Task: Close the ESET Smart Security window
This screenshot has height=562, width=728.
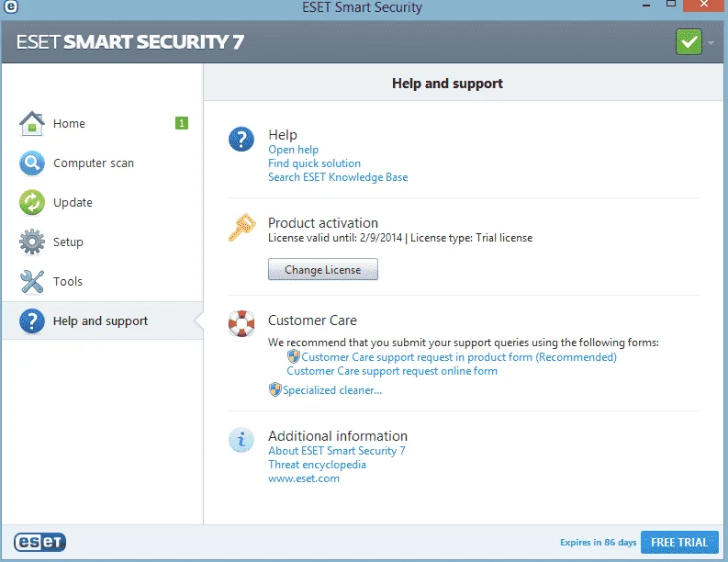Action: coord(704,5)
